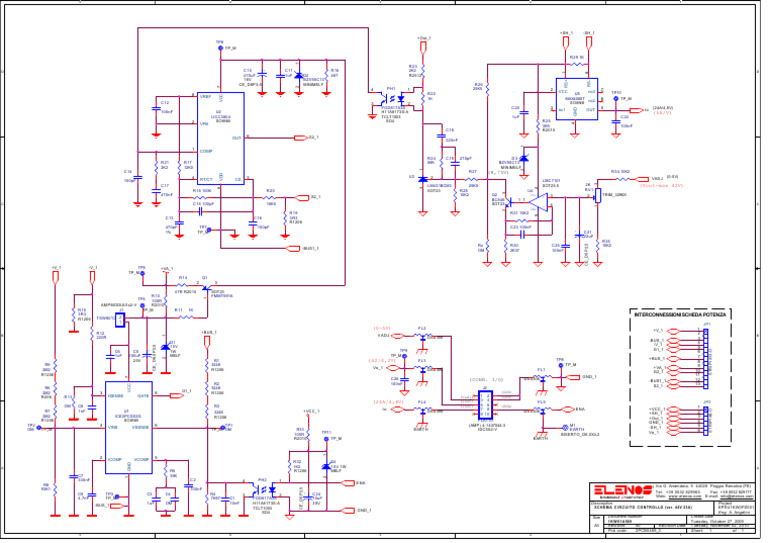The image size is (768, 543).
Task: Select the PH1 optocoupler symbol
Action: [x=392, y=98]
